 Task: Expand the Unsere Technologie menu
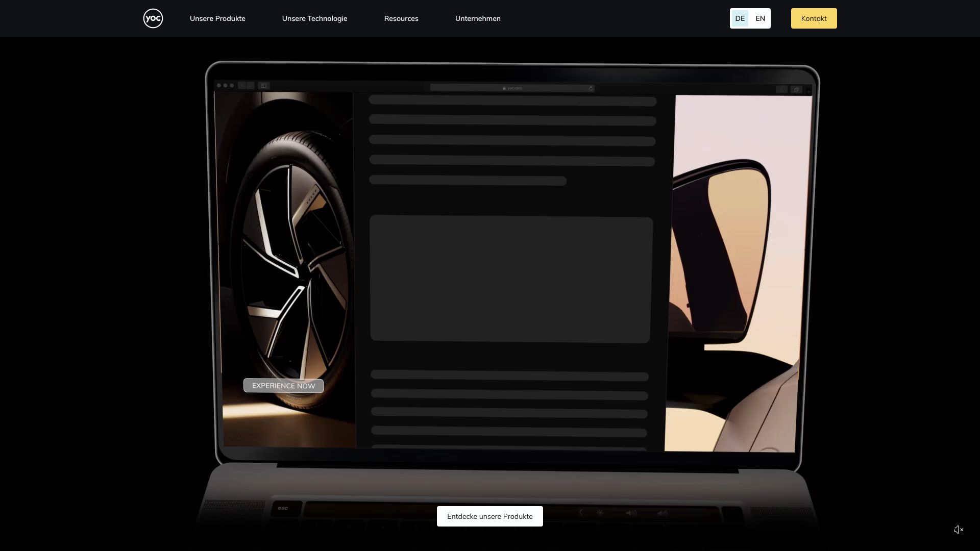[x=314, y=18]
